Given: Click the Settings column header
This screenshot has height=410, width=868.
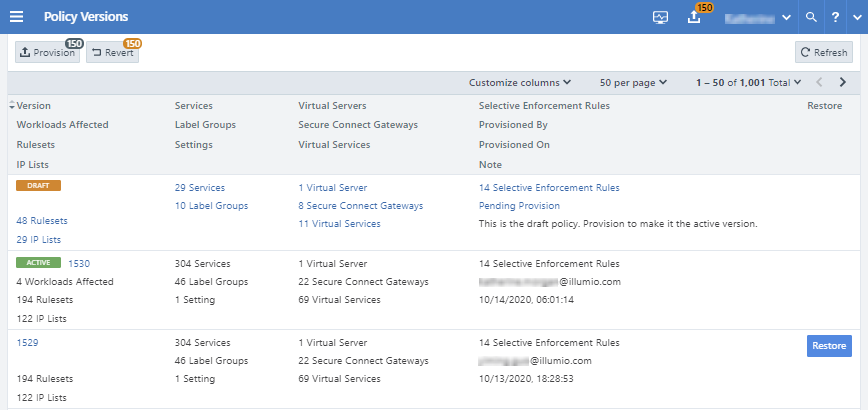Looking at the screenshot, I should pos(194,144).
